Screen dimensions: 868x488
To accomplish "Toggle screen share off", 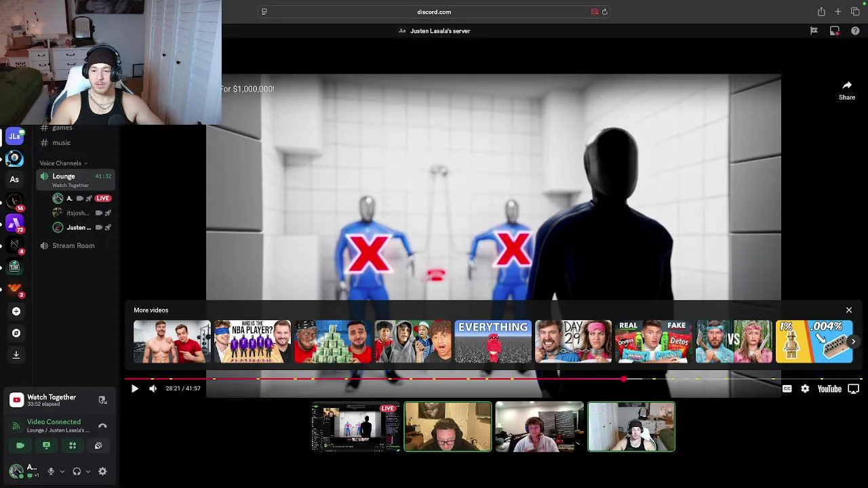I will [46, 445].
